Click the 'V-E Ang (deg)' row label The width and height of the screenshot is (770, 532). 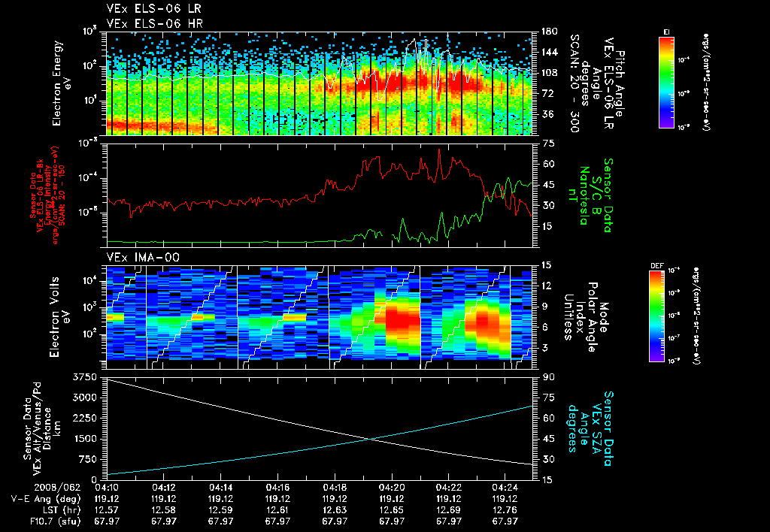click(x=46, y=499)
